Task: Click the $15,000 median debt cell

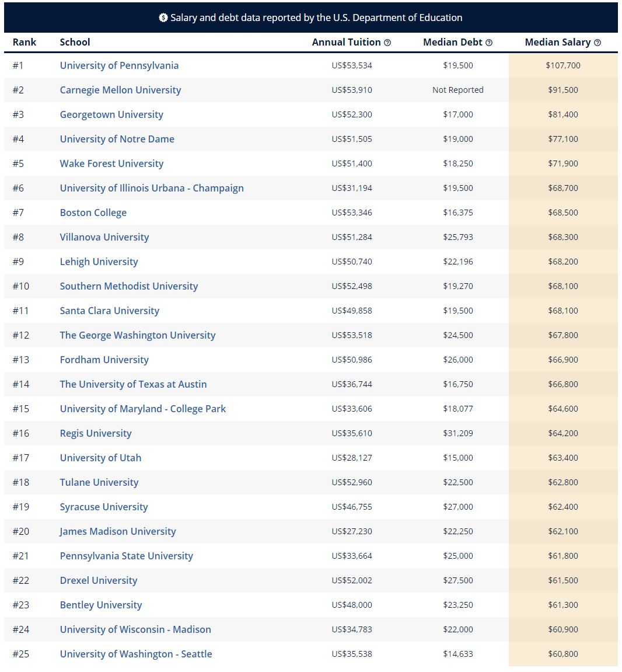Action: tap(458, 458)
